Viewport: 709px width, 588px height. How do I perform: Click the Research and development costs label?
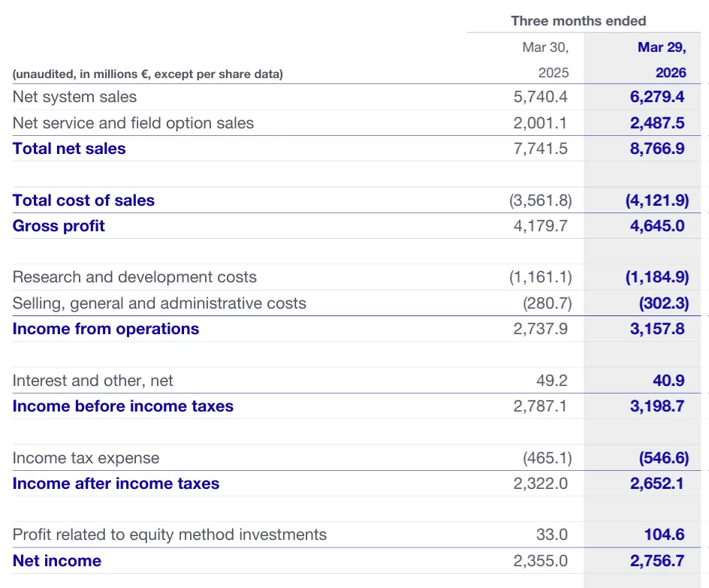click(x=134, y=277)
